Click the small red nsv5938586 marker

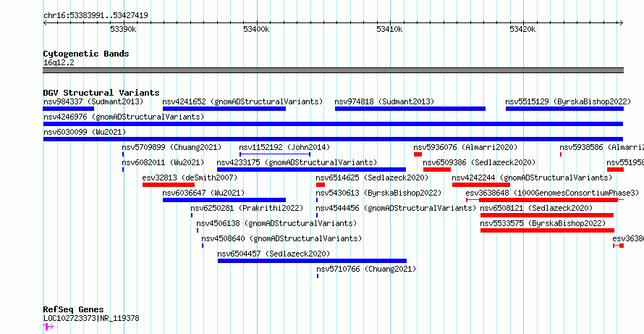point(561,154)
